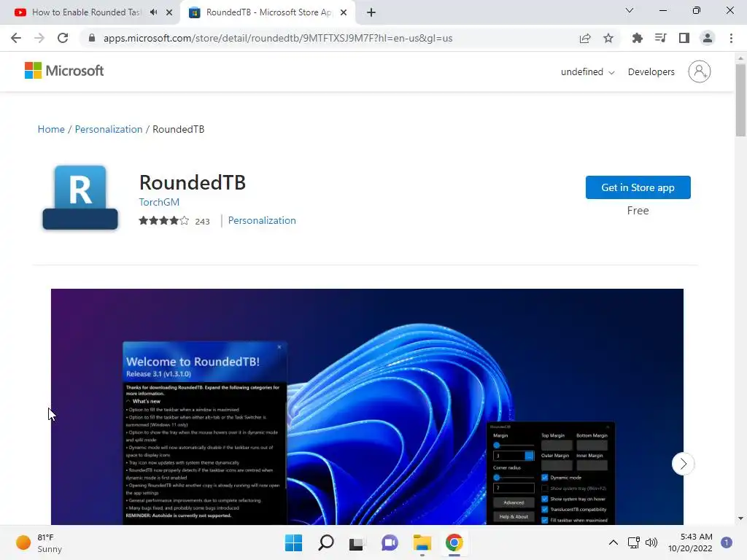The width and height of the screenshot is (747, 560).
Task: Share this page using the share icon
Action: 585,38
